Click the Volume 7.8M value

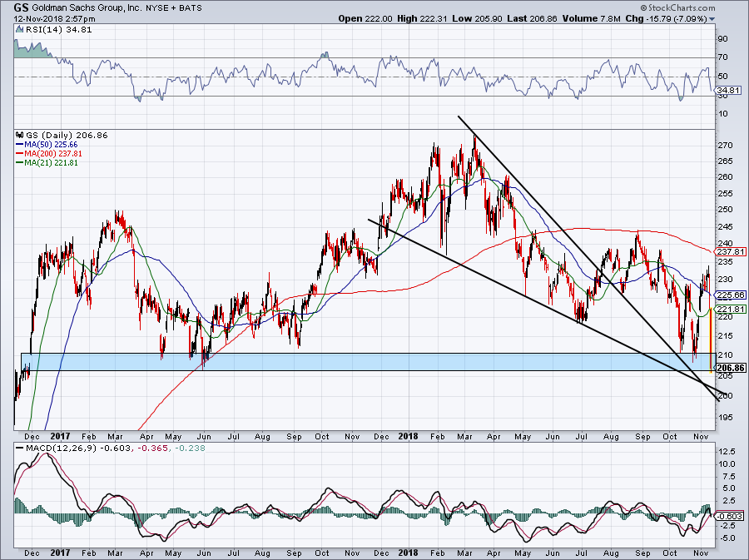point(592,18)
